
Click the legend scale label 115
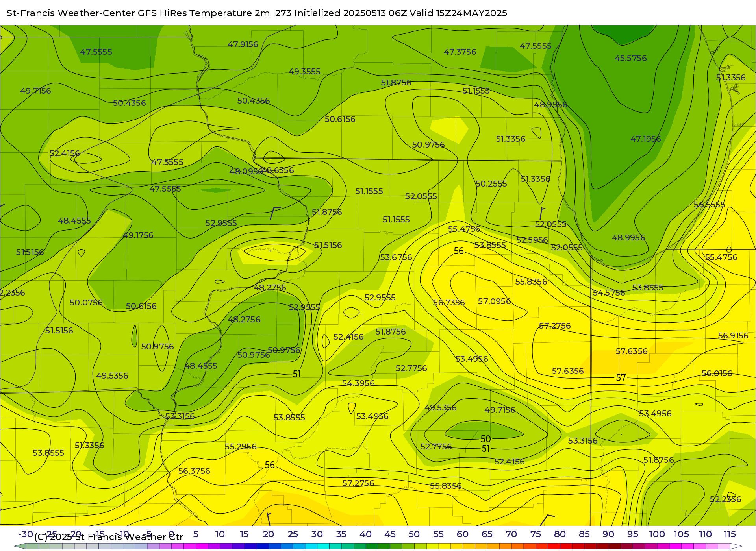pos(730,534)
